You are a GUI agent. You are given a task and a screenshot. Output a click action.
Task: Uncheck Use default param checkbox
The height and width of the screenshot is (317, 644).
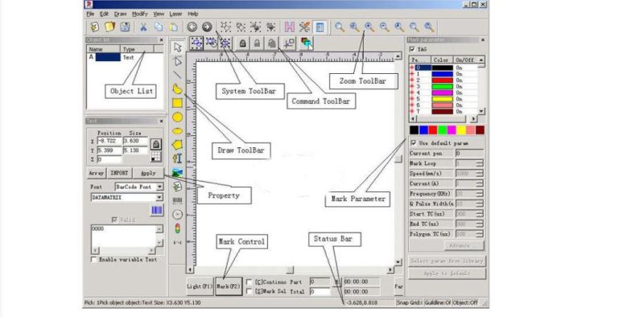[414, 143]
